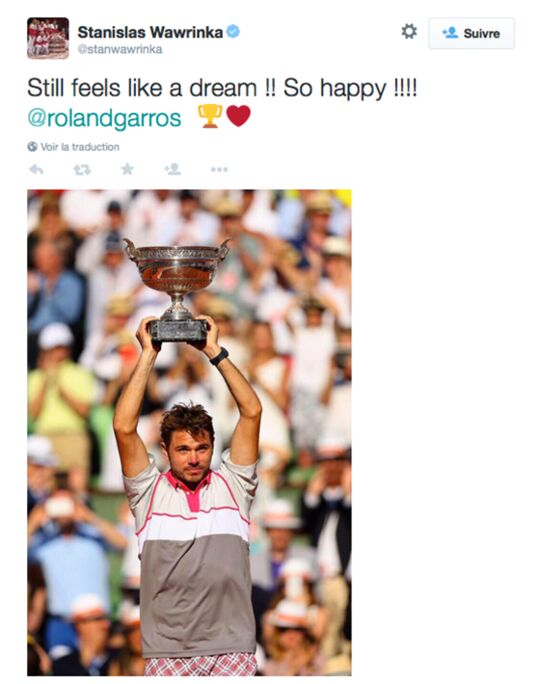
Task: Click the red heart emoji
Action: click(x=239, y=116)
